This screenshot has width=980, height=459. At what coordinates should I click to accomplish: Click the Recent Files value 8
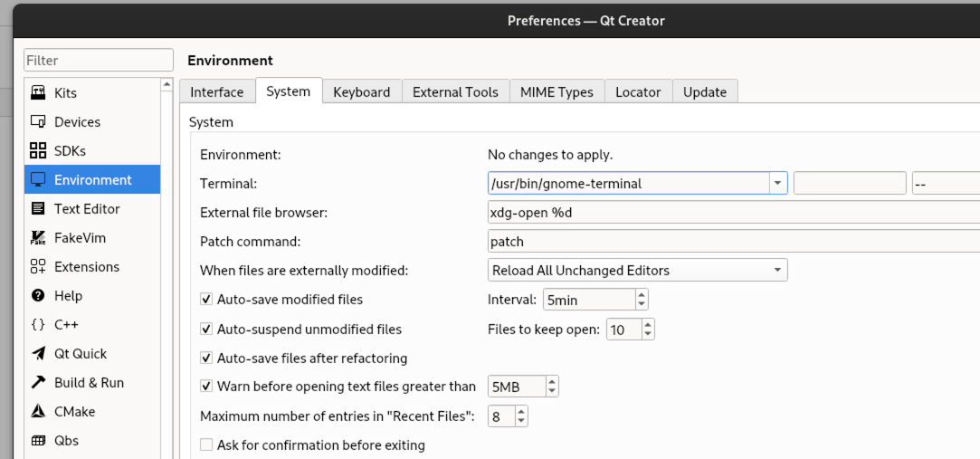point(502,416)
